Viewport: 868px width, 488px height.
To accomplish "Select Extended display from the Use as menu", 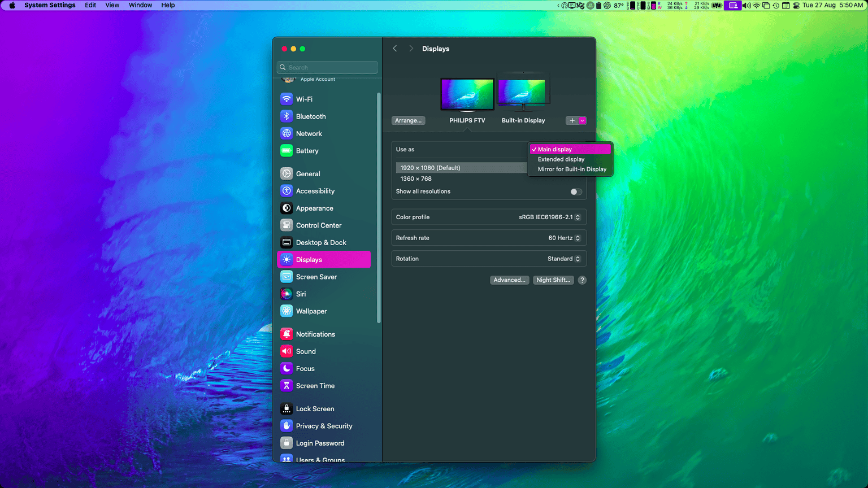I will 561,159.
